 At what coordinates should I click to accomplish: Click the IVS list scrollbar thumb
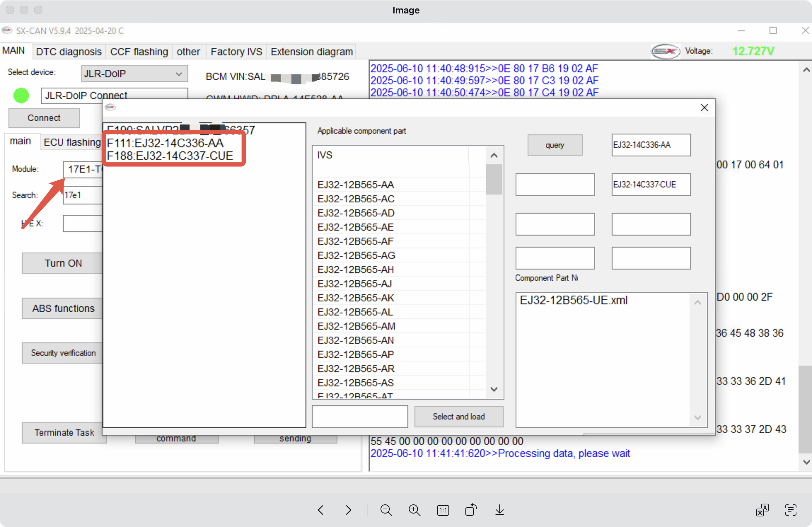pyautogui.click(x=494, y=180)
